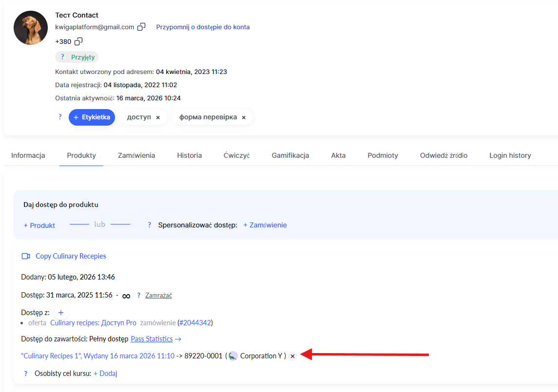Viewport: 558px width, 392px height.
Task: Click Przypomnij o dostępie do konta link
Action: 203,27
